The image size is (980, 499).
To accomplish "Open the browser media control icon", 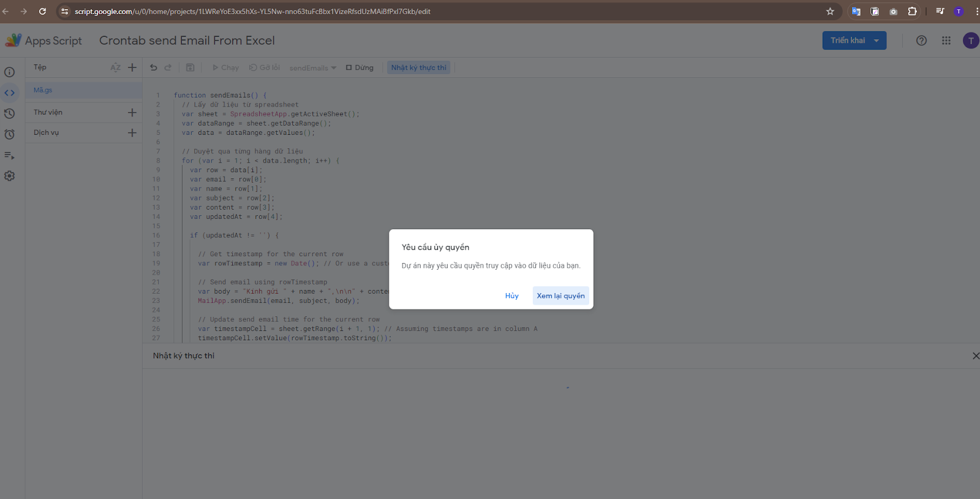I will tap(940, 11).
